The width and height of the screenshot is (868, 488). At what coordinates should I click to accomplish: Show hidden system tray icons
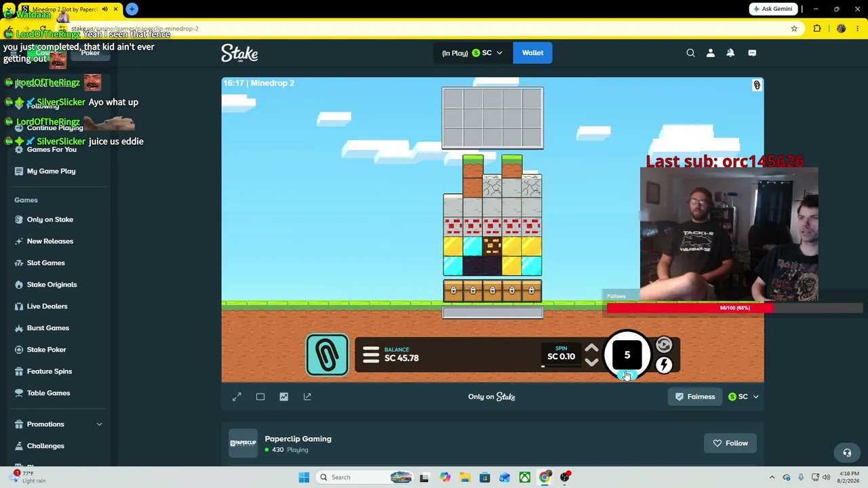tap(772, 477)
